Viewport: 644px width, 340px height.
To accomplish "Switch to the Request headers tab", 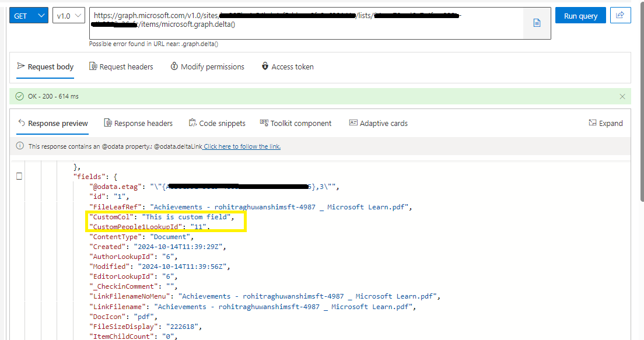I will pyautogui.click(x=121, y=66).
